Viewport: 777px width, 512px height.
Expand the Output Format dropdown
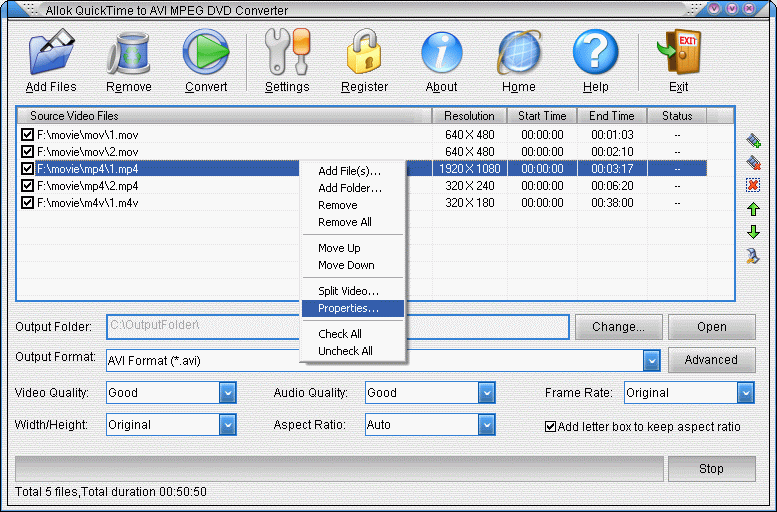point(651,360)
